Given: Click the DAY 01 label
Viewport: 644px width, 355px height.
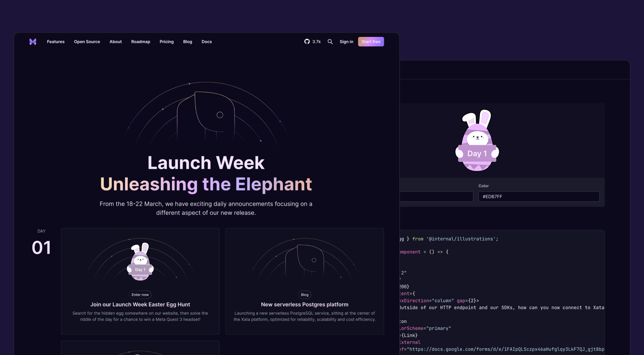Looking at the screenshot, I should pyautogui.click(x=41, y=243).
